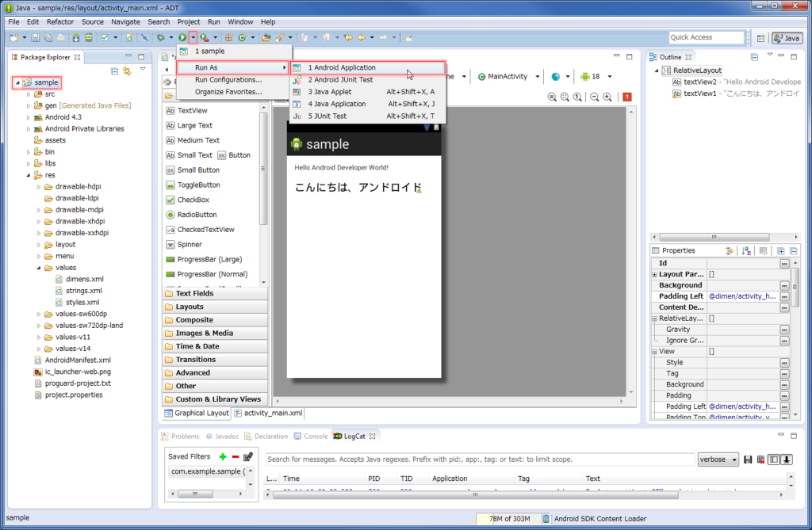Screen dimensions: 812x530
Task: Click the red error count badge
Action: point(627,97)
